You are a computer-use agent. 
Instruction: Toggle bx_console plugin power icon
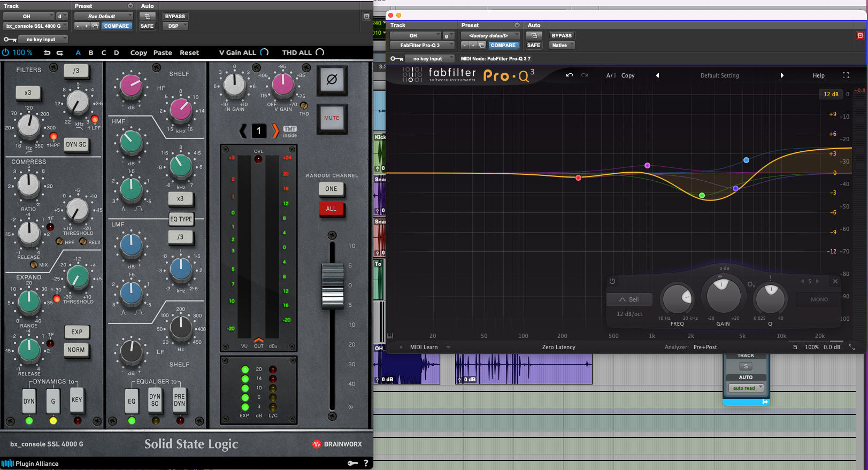6,52
